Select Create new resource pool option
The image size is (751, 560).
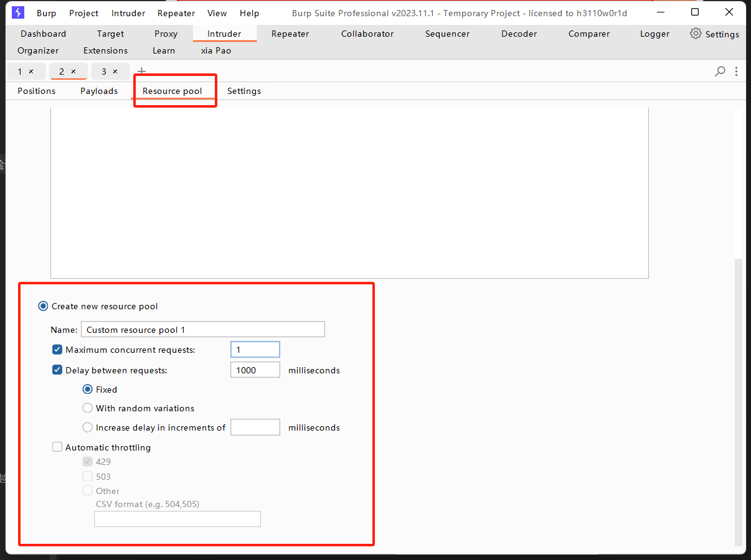tap(43, 306)
